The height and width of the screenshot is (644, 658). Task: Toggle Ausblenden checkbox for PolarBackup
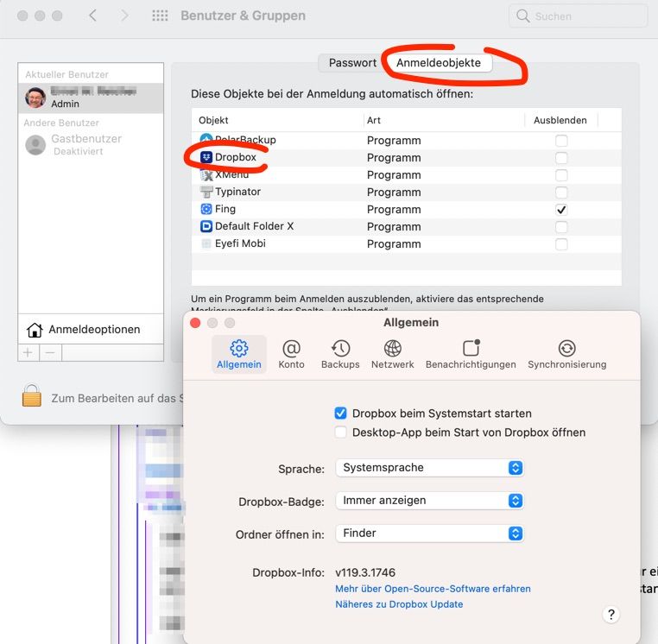(x=561, y=141)
